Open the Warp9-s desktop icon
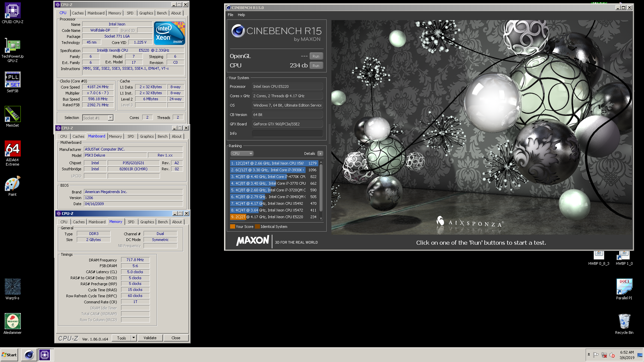 pyautogui.click(x=12, y=289)
